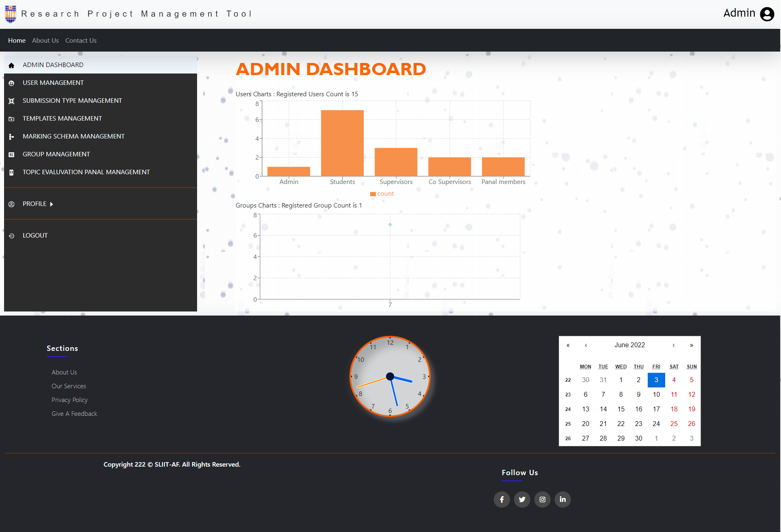This screenshot has height=532, width=781.
Task: Click the User Management sidebar icon
Action: 11,83
